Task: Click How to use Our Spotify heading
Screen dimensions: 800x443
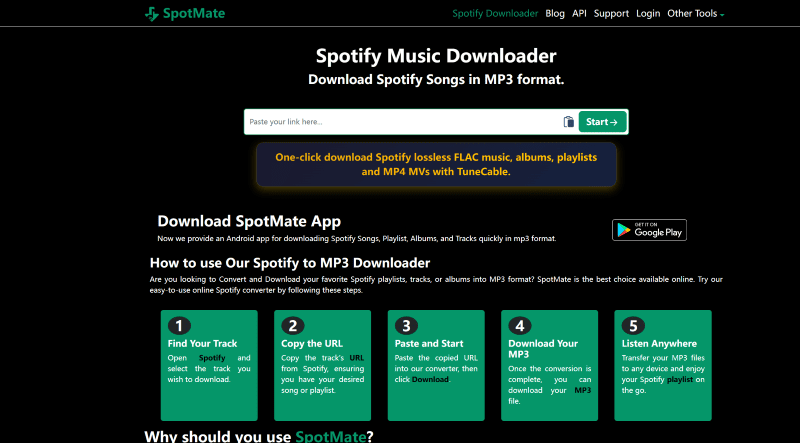Action: coord(290,263)
